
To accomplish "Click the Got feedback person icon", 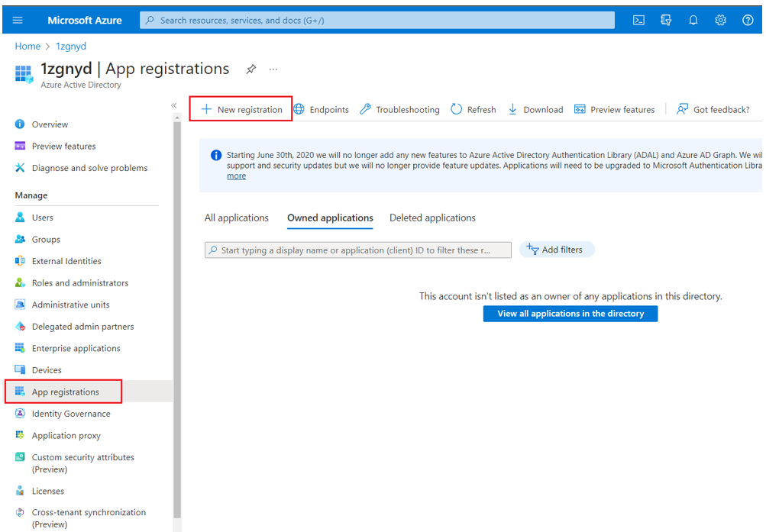I will pos(682,109).
